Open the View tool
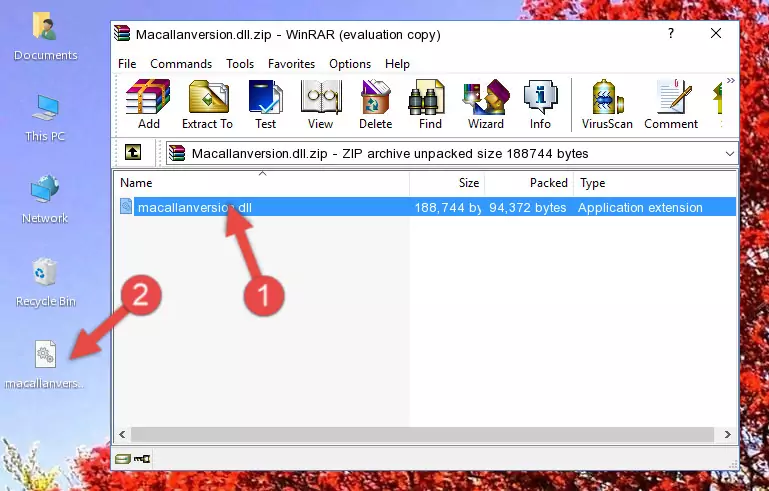 tap(321, 104)
